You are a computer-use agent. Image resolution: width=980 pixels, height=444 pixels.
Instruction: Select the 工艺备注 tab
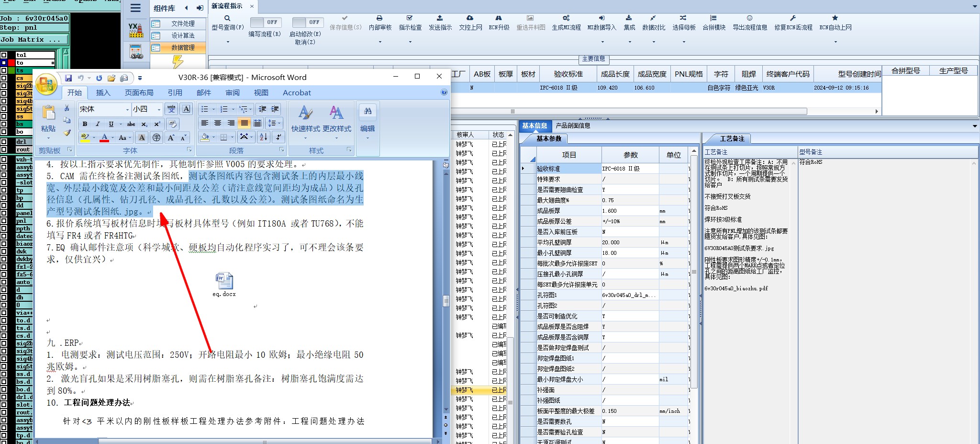(x=732, y=139)
